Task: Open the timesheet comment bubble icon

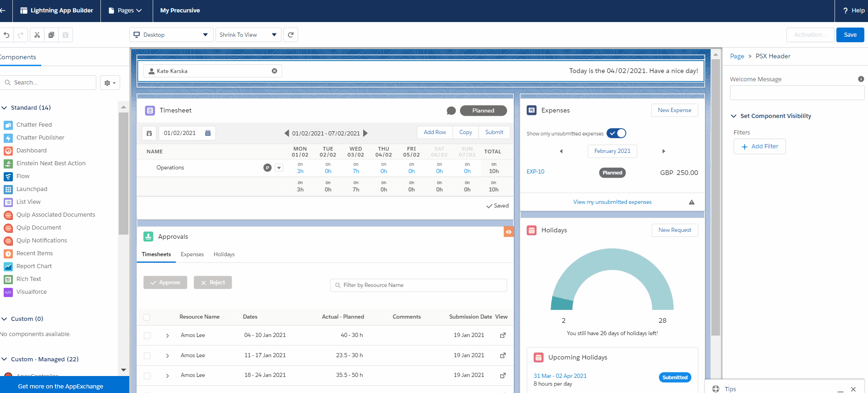Action: coord(451,111)
